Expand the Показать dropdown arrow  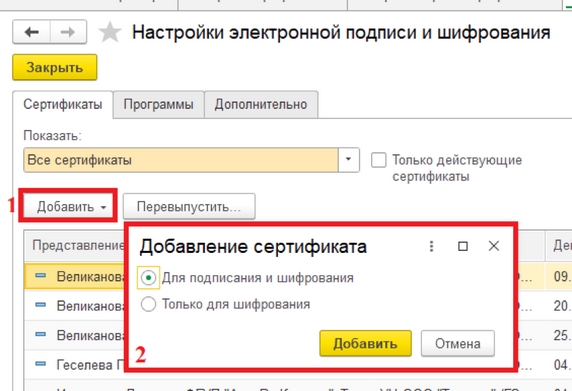click(x=348, y=160)
